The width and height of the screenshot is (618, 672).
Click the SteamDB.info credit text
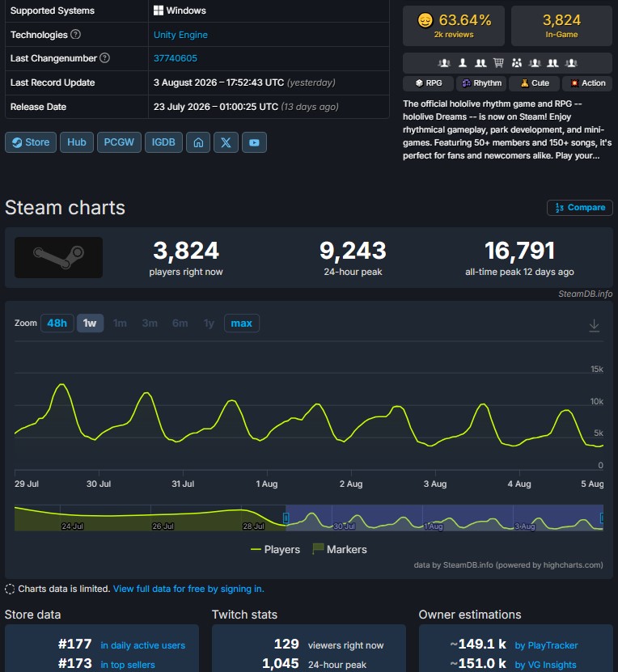(x=585, y=294)
